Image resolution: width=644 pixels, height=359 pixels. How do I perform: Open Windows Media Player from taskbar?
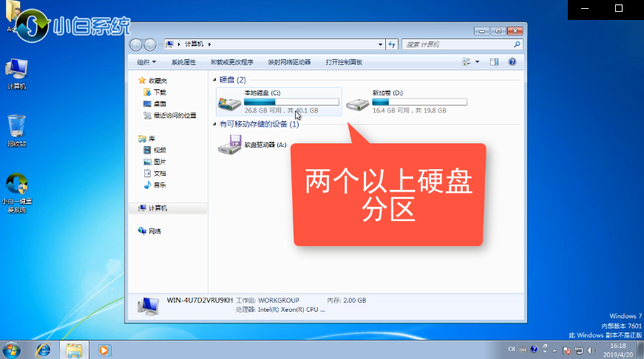point(104,350)
